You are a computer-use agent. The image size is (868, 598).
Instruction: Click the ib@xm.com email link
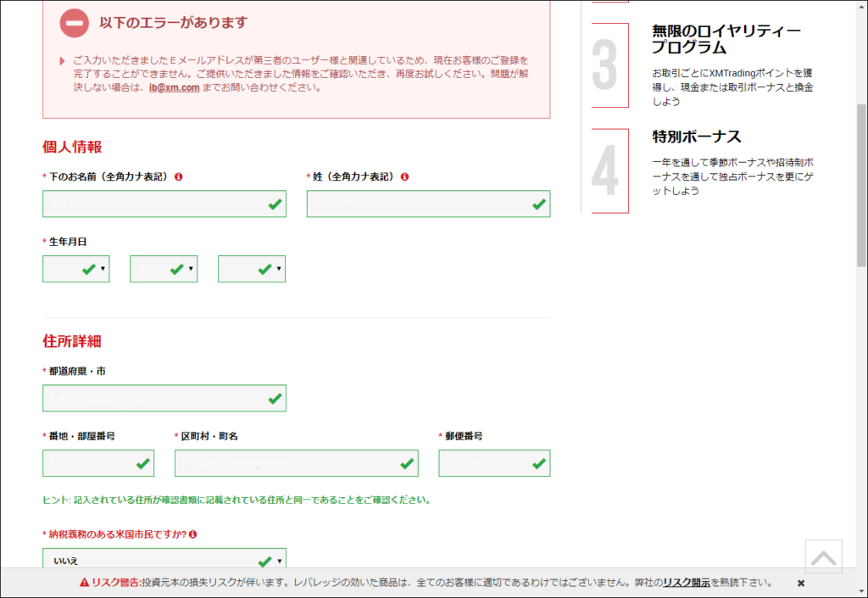[174, 87]
